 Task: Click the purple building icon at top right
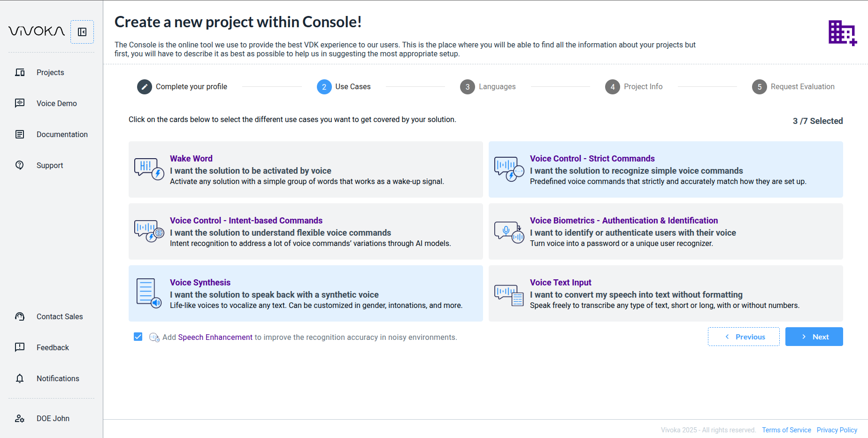[x=842, y=33]
